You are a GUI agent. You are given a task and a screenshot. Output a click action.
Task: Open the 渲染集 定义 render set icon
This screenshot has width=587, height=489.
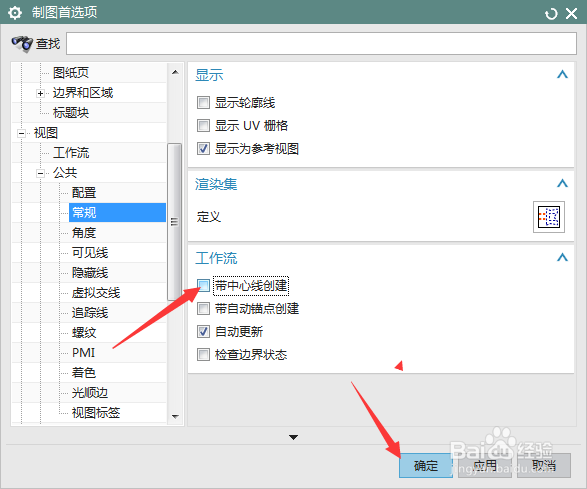click(549, 217)
